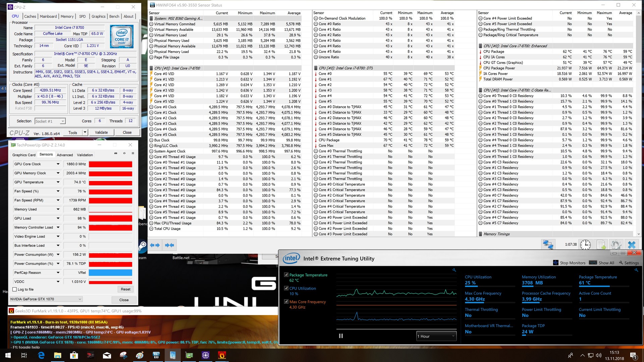This screenshot has width=644, height=362.
Task: Open HWiNFO sensor settings gear icon
Action: 616,245
